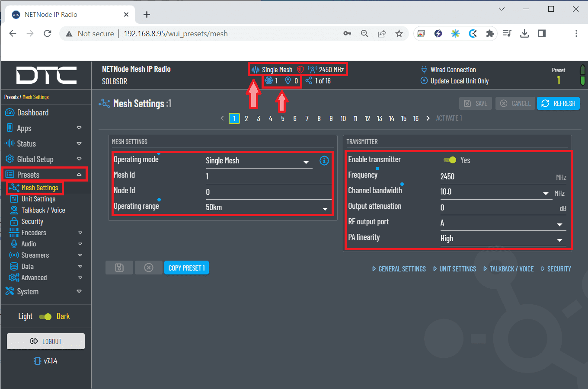Select the Update Local Unit Only radio button
Image resolution: width=588 pixels, height=389 pixels.
424,81
